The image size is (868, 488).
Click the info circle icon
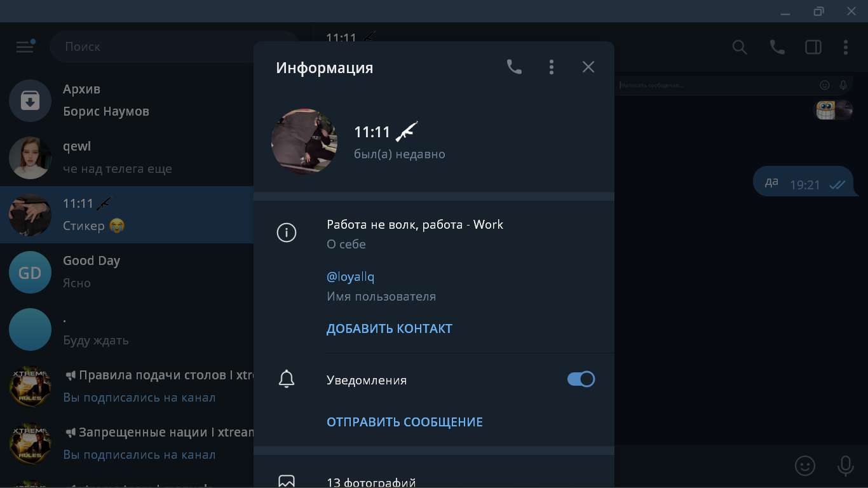pos(287,233)
